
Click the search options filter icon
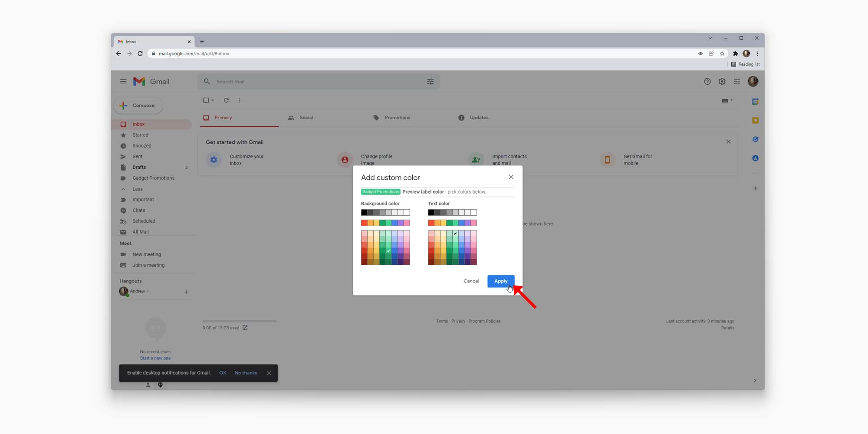pyautogui.click(x=430, y=82)
